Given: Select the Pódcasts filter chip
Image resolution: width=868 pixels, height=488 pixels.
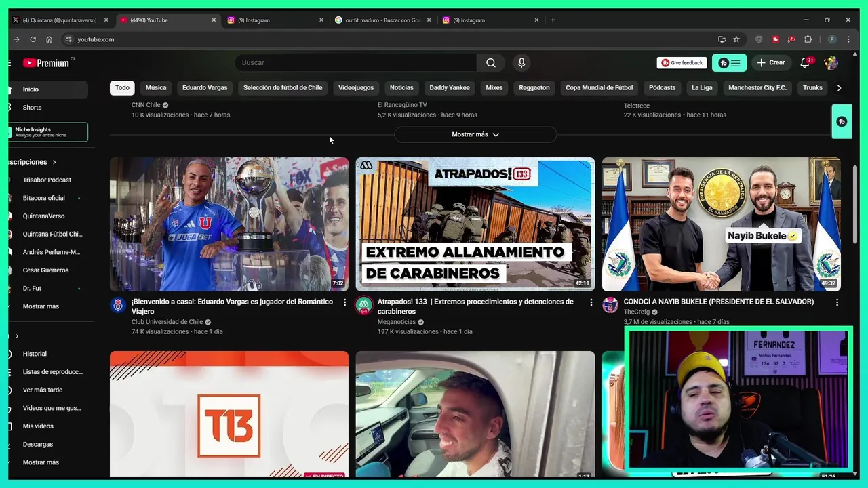Looking at the screenshot, I should tap(662, 87).
